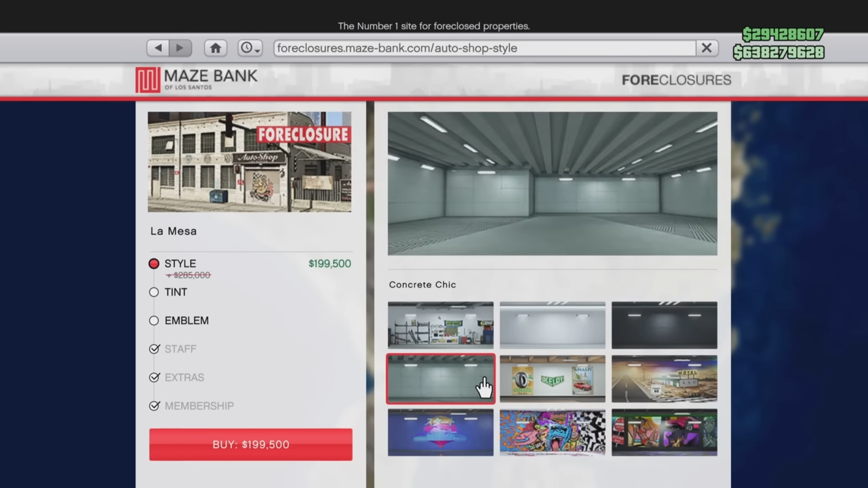Screen dimensions: 868x488
Task: Click the large Concrete Chic interior preview
Action: [x=553, y=184]
